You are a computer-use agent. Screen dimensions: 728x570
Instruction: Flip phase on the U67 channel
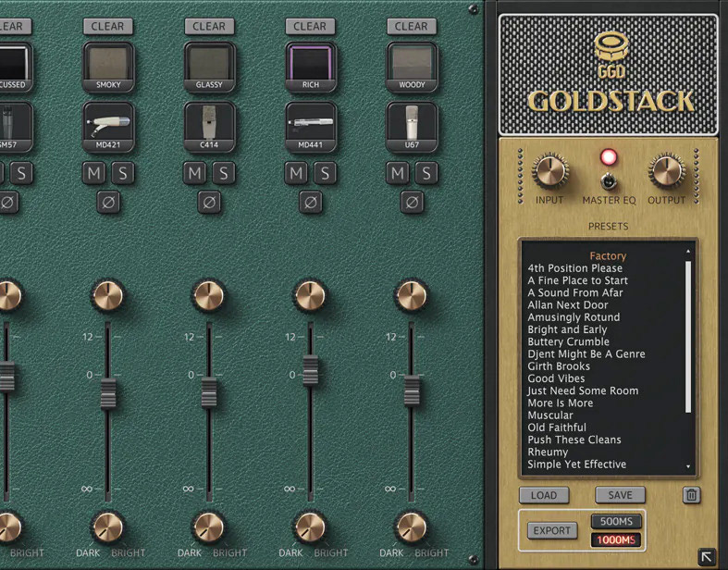(x=412, y=202)
